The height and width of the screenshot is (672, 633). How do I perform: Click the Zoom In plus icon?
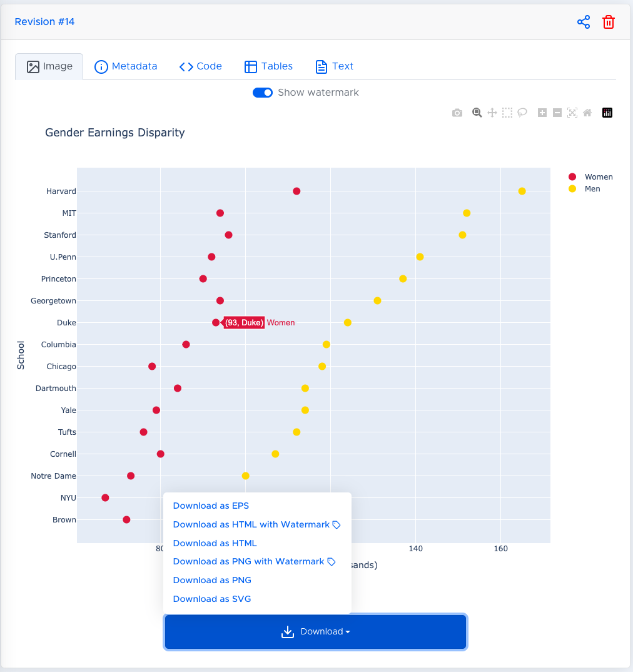[542, 113]
